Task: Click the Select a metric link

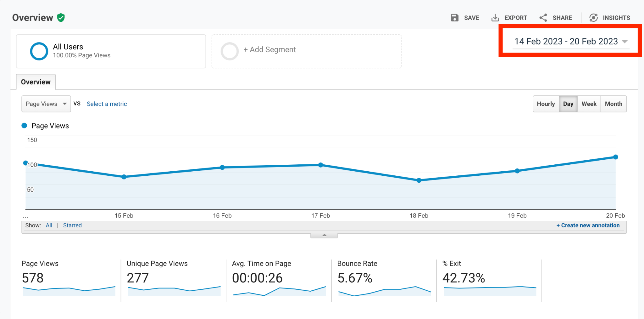Action: (x=107, y=104)
